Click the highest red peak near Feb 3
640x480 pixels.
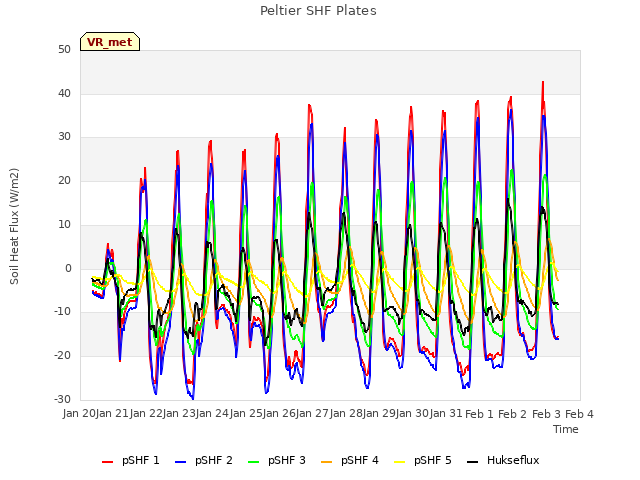(543, 83)
